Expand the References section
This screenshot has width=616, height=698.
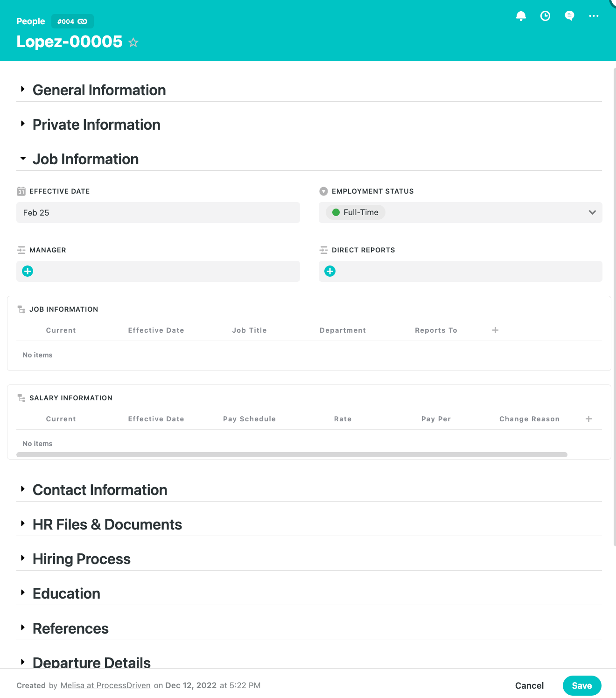click(22, 628)
